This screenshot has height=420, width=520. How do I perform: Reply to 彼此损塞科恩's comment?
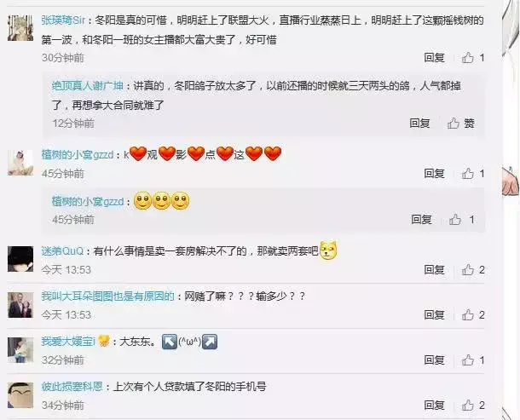click(434, 405)
